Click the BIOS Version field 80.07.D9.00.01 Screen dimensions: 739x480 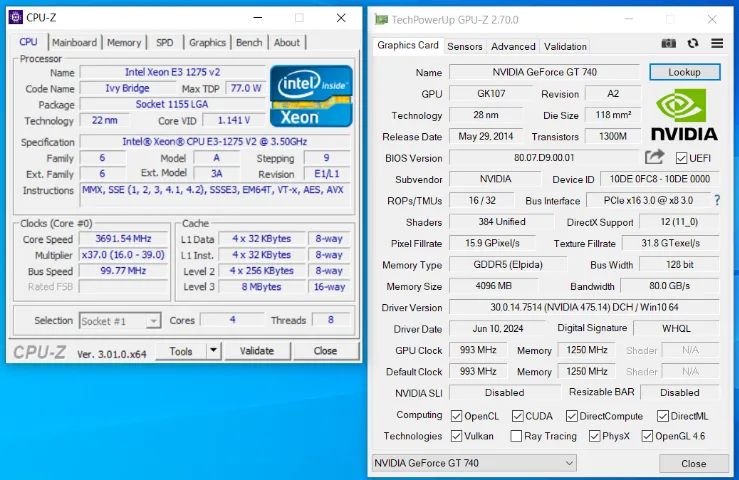pos(544,157)
